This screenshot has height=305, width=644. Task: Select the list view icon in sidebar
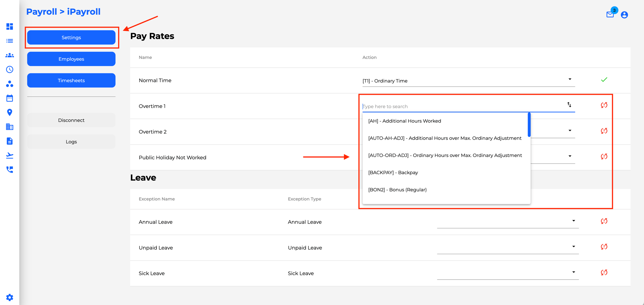click(10, 41)
